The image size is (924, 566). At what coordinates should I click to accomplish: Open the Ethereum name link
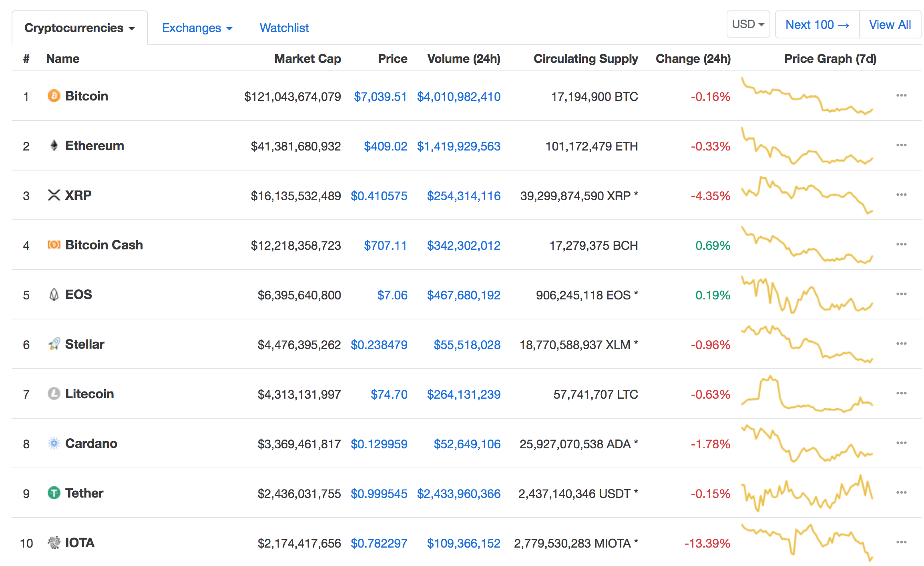pos(94,146)
